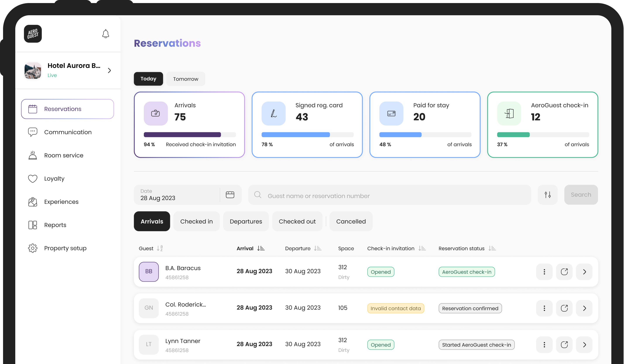Open Property setup in the sidebar
This screenshot has width=624, height=364.
(67, 248)
